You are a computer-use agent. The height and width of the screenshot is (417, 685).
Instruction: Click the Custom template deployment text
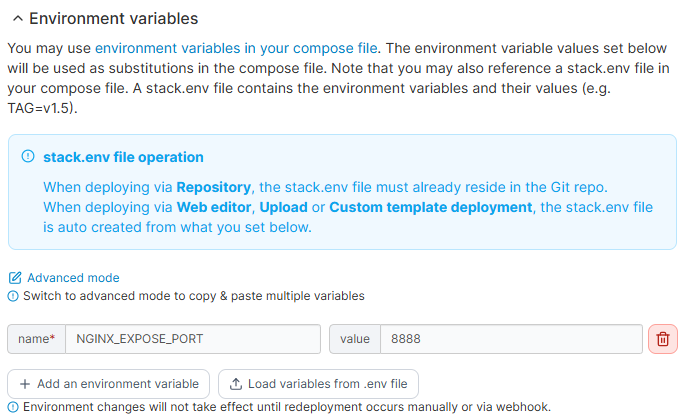430,207
